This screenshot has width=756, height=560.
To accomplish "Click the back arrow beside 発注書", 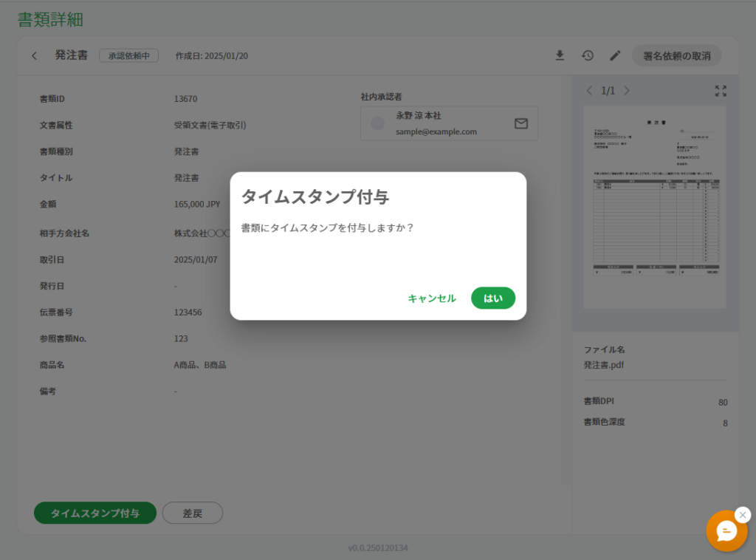I will (x=34, y=55).
